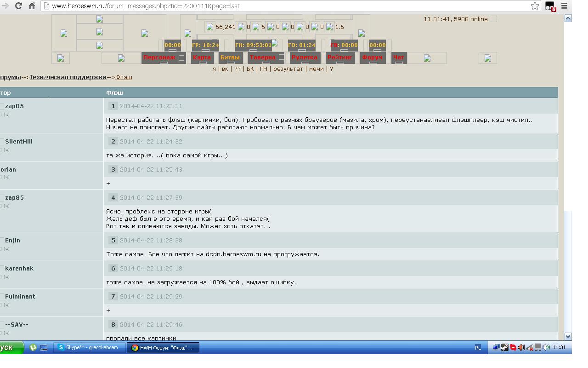
Task: Click the Флэш breadcrumb link
Action: [124, 77]
